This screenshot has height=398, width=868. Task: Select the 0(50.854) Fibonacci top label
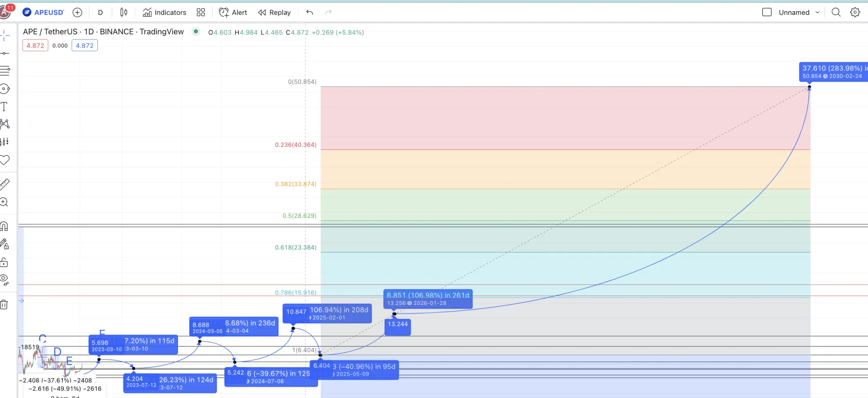tap(302, 82)
